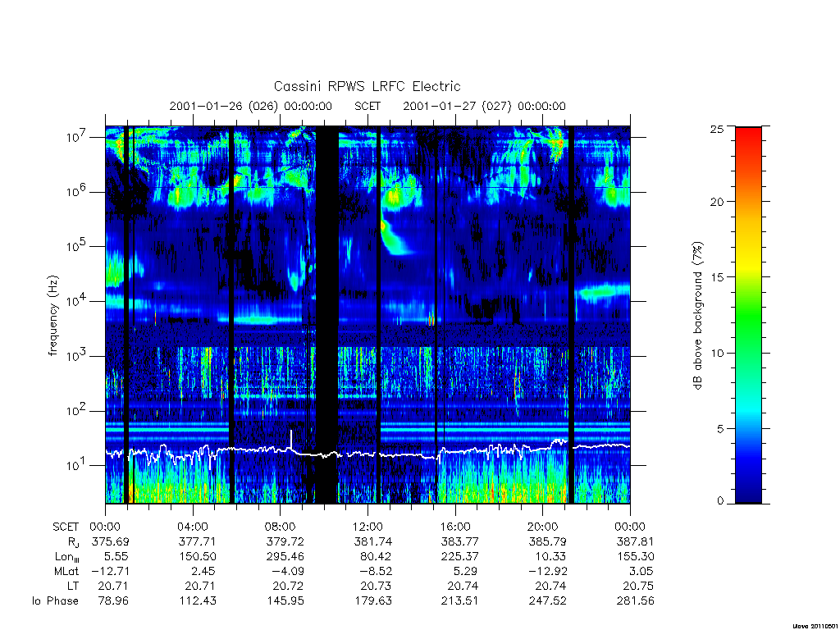Click the colorbar value 0

(x=720, y=500)
